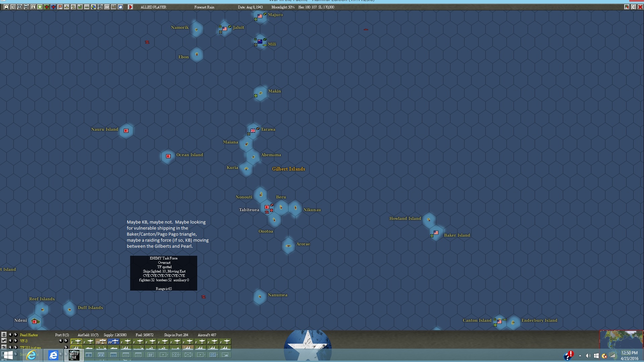This screenshot has height=362, width=644.
Task: Show hidden tray icons arrow
Action: [x=580, y=356]
